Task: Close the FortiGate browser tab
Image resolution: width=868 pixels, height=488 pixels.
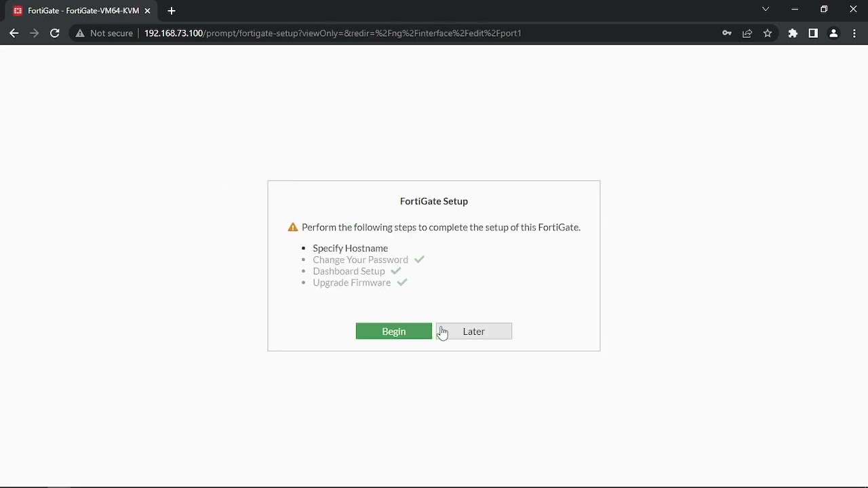Action: click(x=147, y=11)
